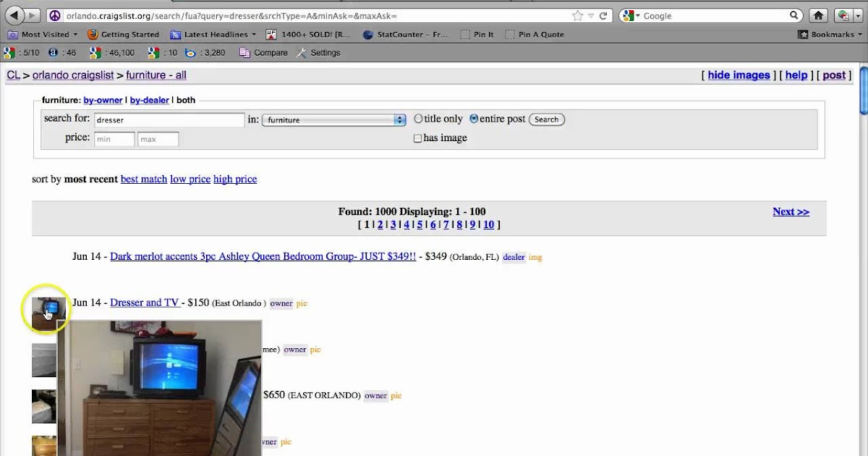Sort results by low price
Viewport: 868px width, 456px height.
[x=190, y=179]
